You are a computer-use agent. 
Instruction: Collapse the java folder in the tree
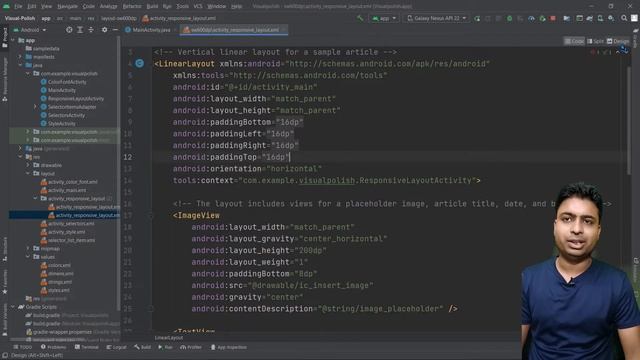(20, 65)
